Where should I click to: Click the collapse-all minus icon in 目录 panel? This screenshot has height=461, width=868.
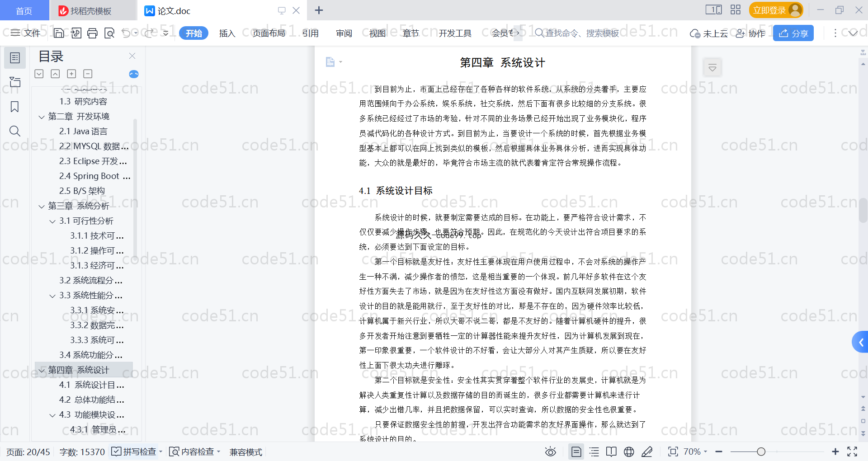coord(88,74)
